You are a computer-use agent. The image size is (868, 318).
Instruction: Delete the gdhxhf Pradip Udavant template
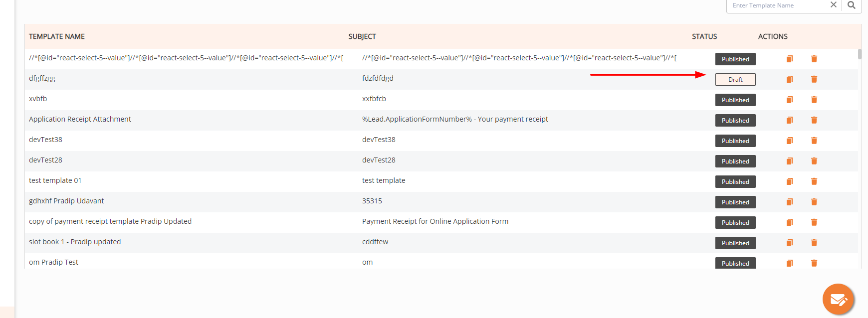click(814, 202)
